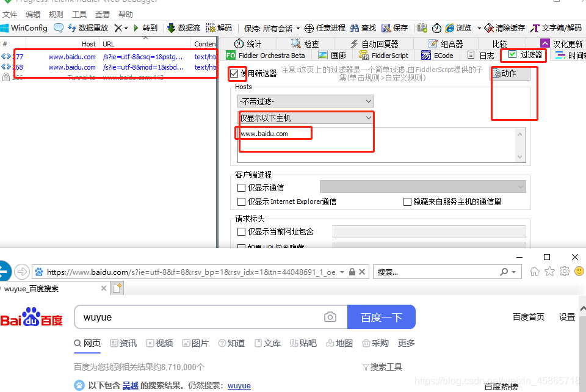Click the IE favorites star icon
586x392 pixels.
tap(550, 272)
